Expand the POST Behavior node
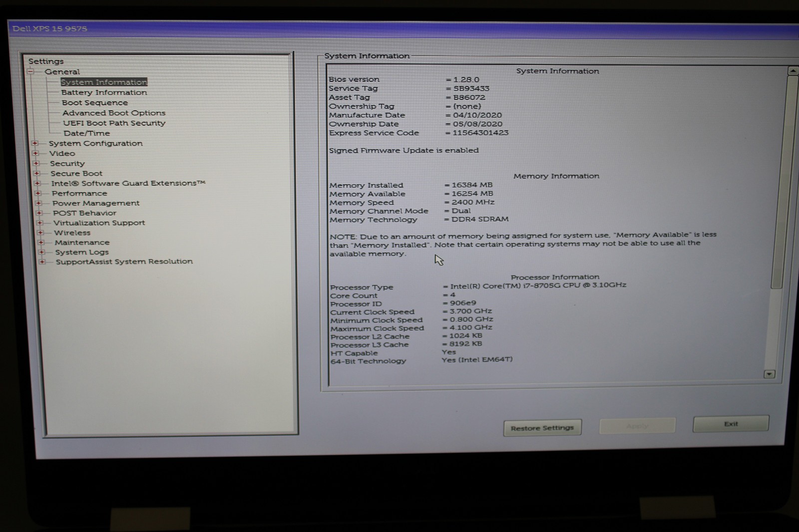The image size is (799, 532). pos(39,213)
